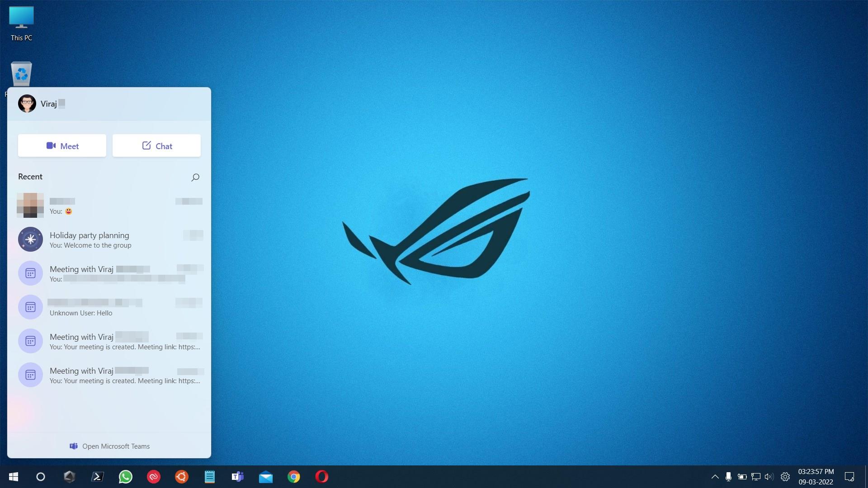
Task: Open Holiday party planning group avatar
Action: 30,239
